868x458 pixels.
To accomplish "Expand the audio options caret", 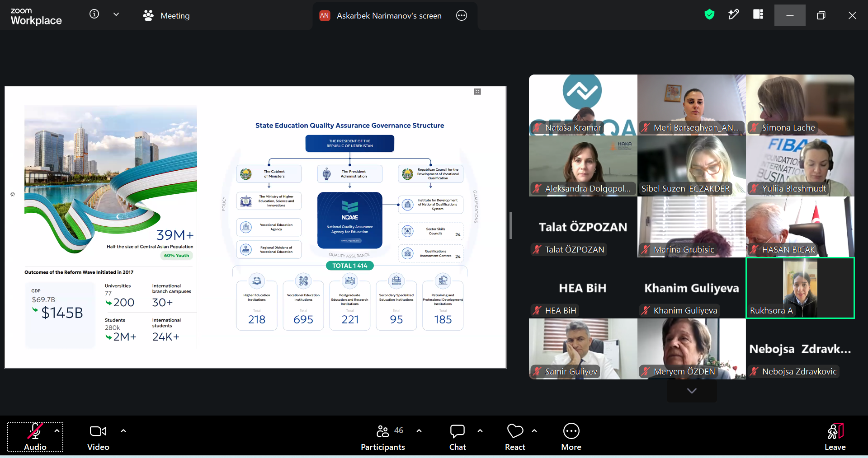I will coord(57,430).
